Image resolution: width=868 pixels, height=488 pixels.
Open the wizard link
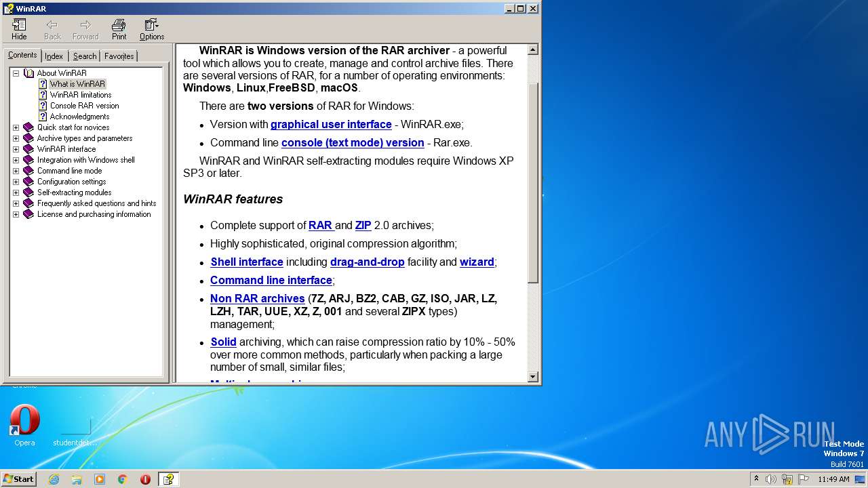(477, 262)
